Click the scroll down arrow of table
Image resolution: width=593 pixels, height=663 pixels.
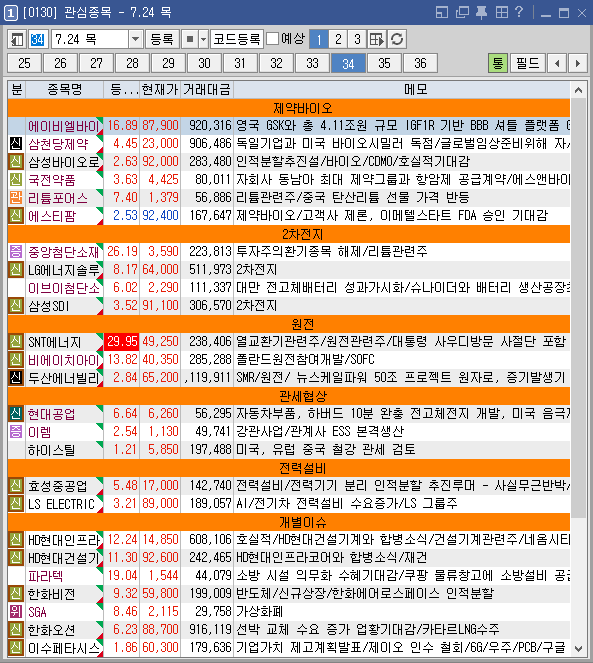pos(578,648)
